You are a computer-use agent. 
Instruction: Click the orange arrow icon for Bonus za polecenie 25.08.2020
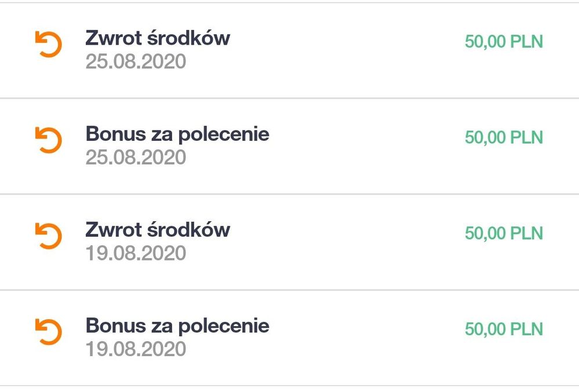(49, 141)
